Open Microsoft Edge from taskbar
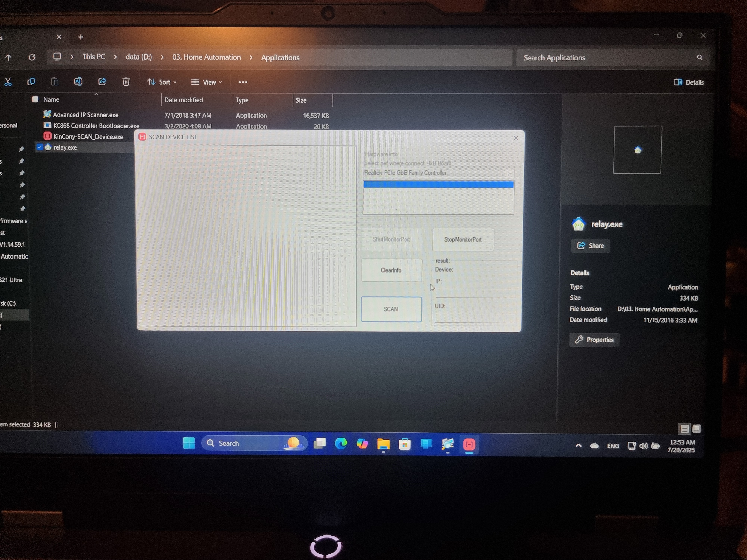This screenshot has width=747, height=560. click(341, 444)
